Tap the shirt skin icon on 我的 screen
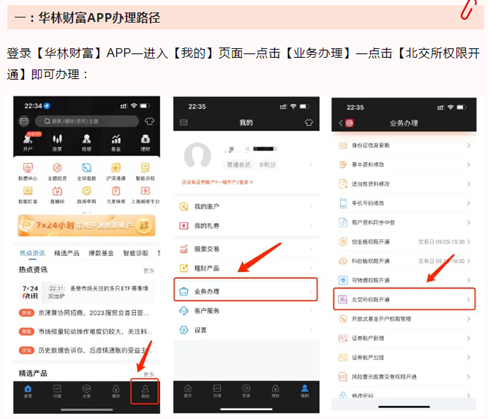This screenshot has height=419, width=490. click(309, 122)
